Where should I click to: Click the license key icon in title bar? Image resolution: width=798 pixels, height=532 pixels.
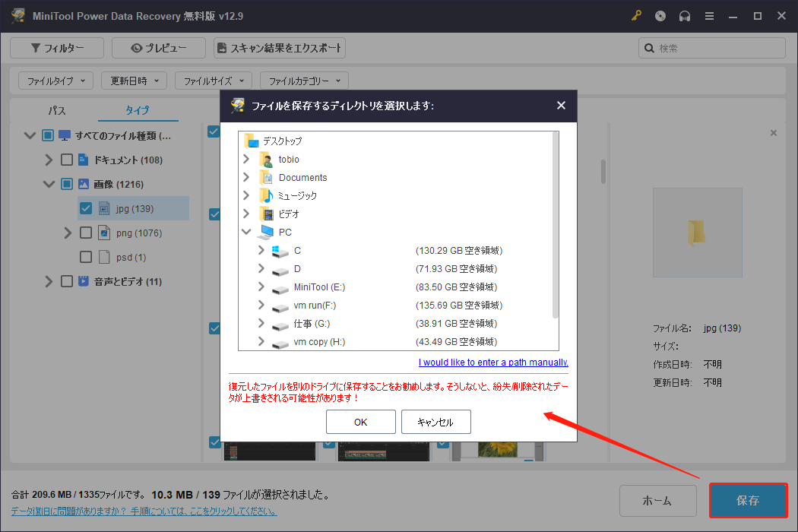pos(636,16)
